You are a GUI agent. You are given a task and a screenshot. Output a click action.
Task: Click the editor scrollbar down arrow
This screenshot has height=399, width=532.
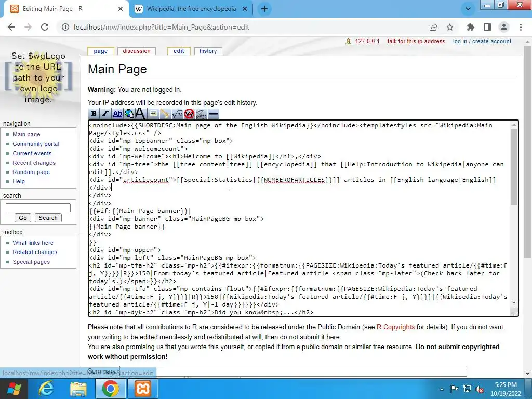click(514, 303)
